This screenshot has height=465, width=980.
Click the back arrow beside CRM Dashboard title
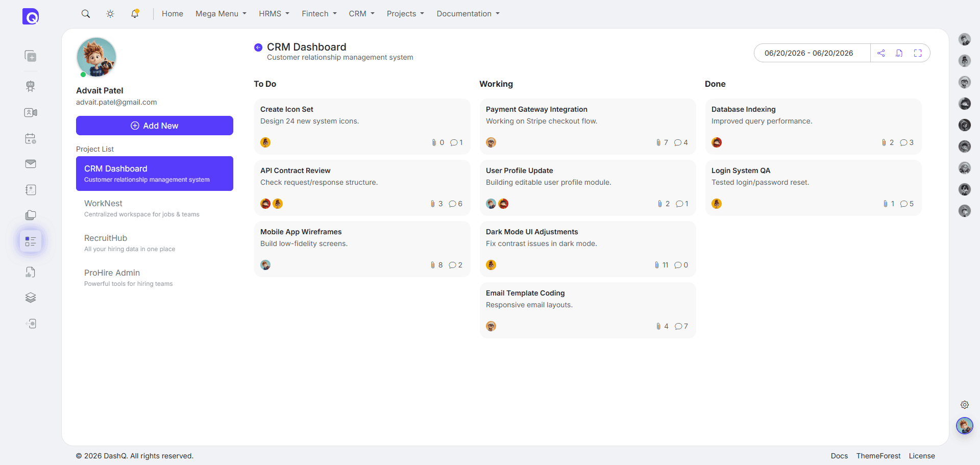[258, 47]
